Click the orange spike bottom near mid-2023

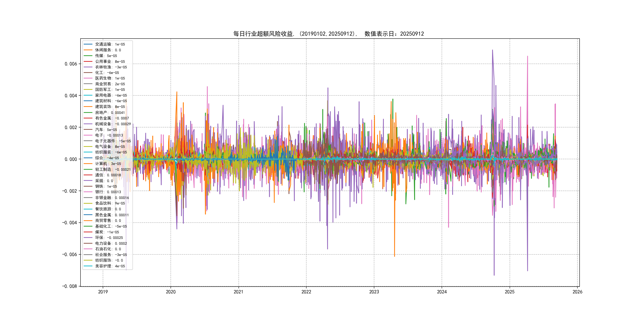395,256
